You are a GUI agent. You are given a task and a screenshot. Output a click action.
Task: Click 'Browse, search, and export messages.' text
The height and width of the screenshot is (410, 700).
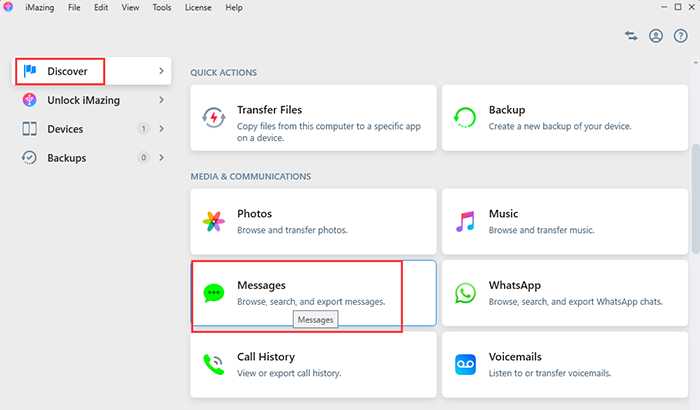pyautogui.click(x=311, y=302)
